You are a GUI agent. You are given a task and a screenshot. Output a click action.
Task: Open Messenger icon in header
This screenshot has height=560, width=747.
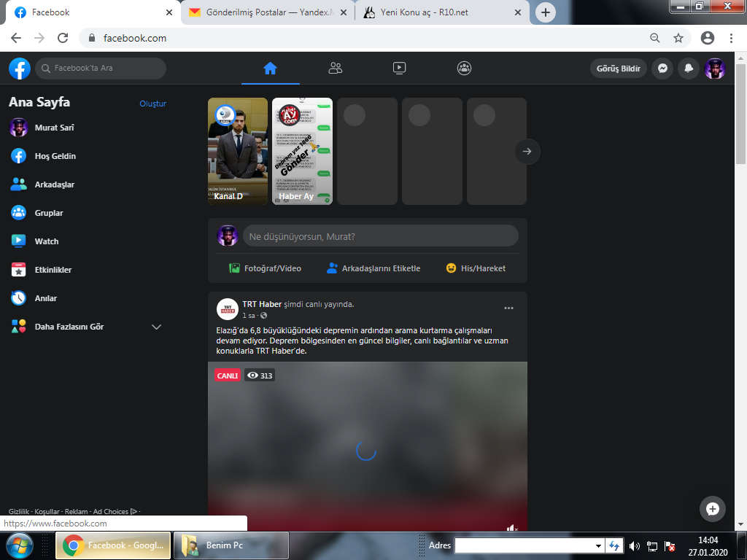click(x=662, y=69)
